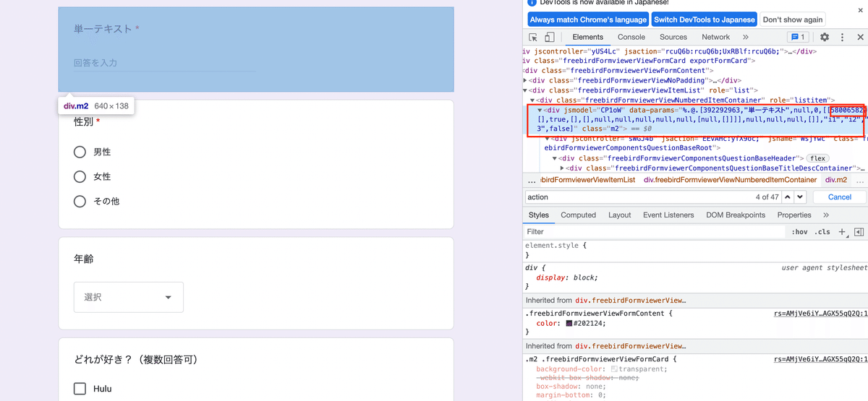Expand the freebirdFormviewerViewNoPadding div node
This screenshot has height=401, width=868.
click(x=526, y=80)
